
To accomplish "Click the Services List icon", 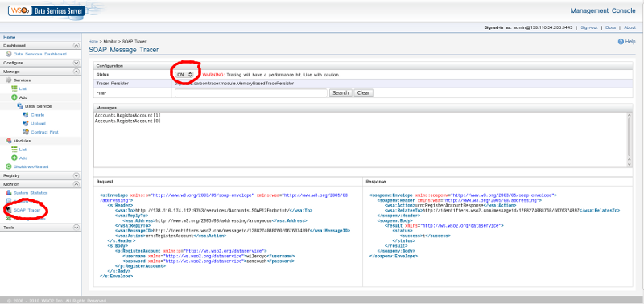I will (14, 88).
